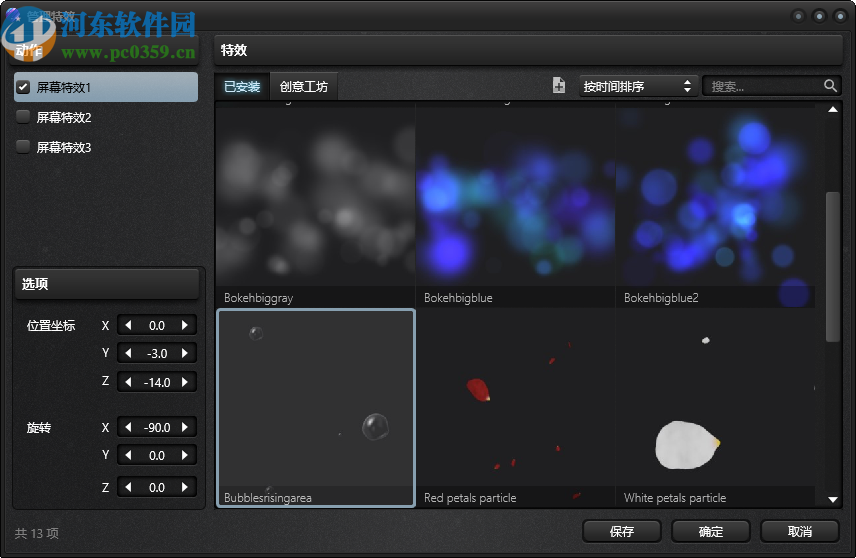Screen dimensions: 856x558
Task: Increase rotation Y value with right arrow
Action: pyautogui.click(x=185, y=455)
